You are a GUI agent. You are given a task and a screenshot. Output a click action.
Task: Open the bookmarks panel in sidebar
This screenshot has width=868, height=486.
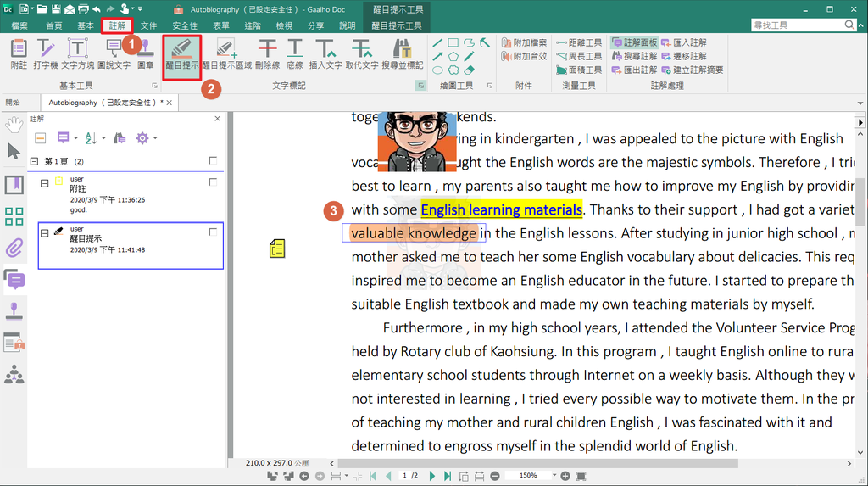[14, 184]
